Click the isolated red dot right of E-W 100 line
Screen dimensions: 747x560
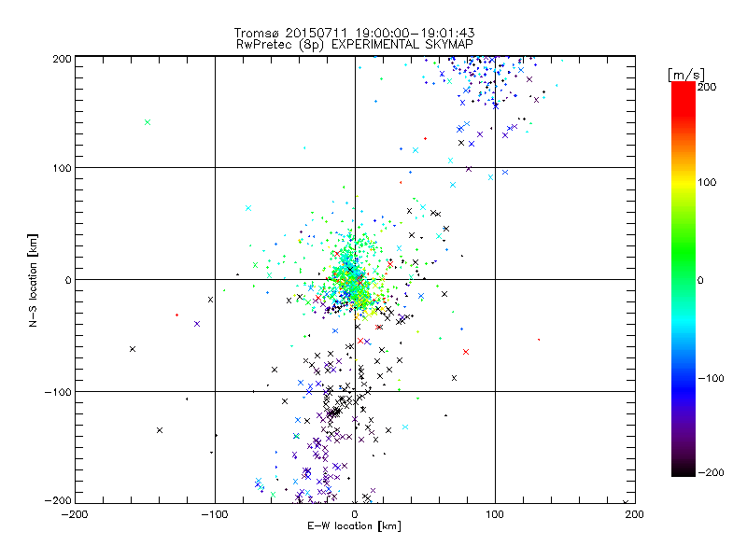539,340
